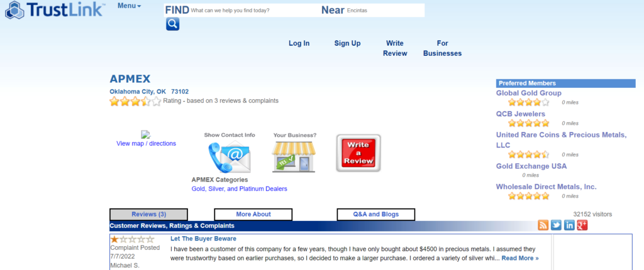
Task: Click the blue search magnifier button
Action: click(x=172, y=24)
